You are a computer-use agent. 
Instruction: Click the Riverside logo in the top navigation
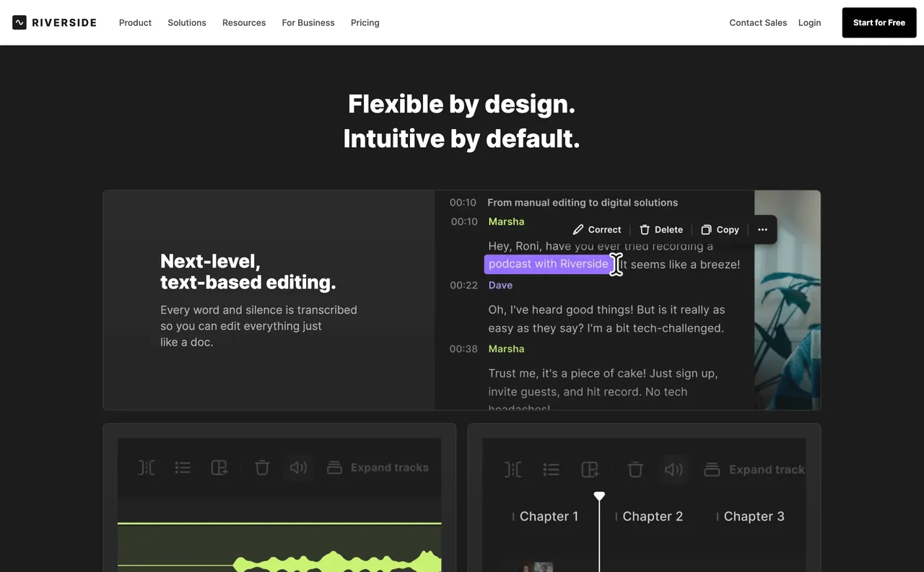coord(54,22)
